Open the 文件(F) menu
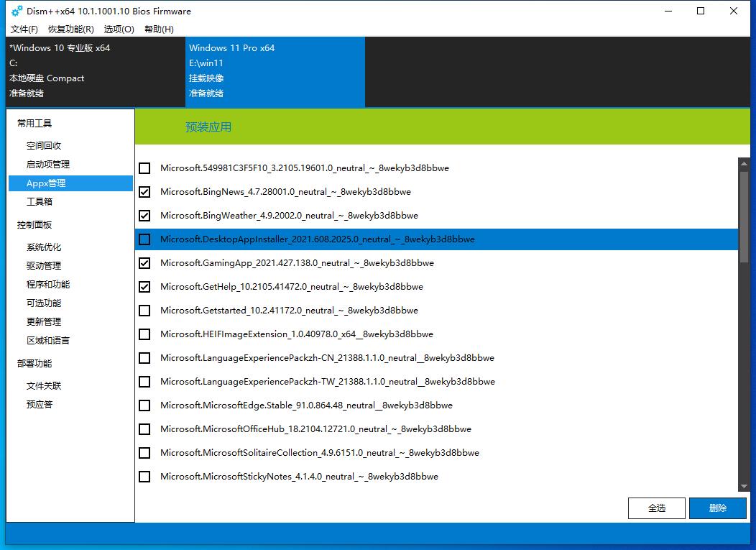 pos(24,29)
